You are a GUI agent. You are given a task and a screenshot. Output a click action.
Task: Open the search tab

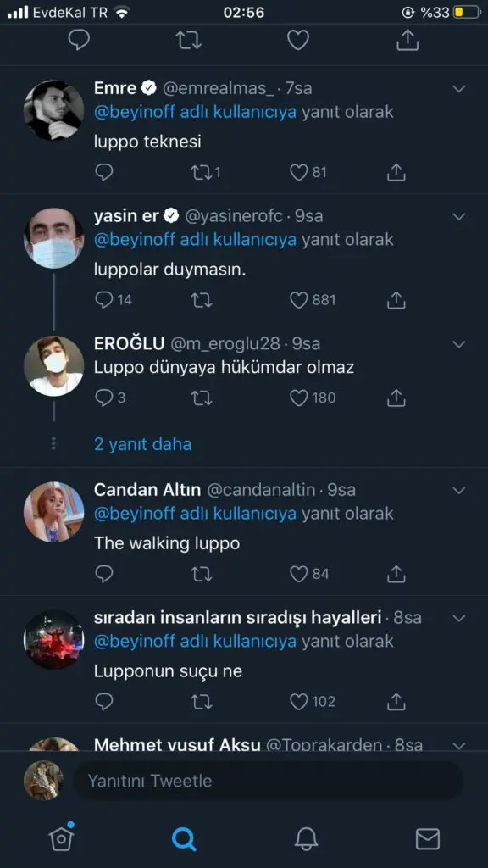pos(184,839)
